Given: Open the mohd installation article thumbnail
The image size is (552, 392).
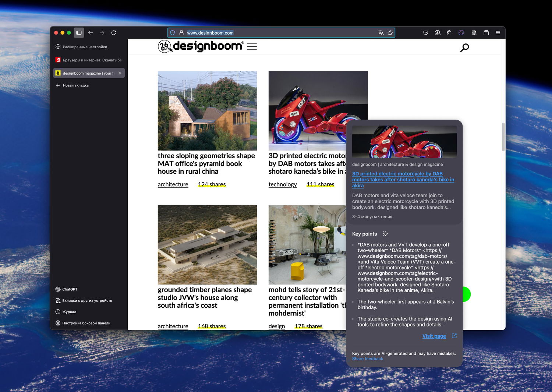Looking at the screenshot, I should tap(307, 245).
